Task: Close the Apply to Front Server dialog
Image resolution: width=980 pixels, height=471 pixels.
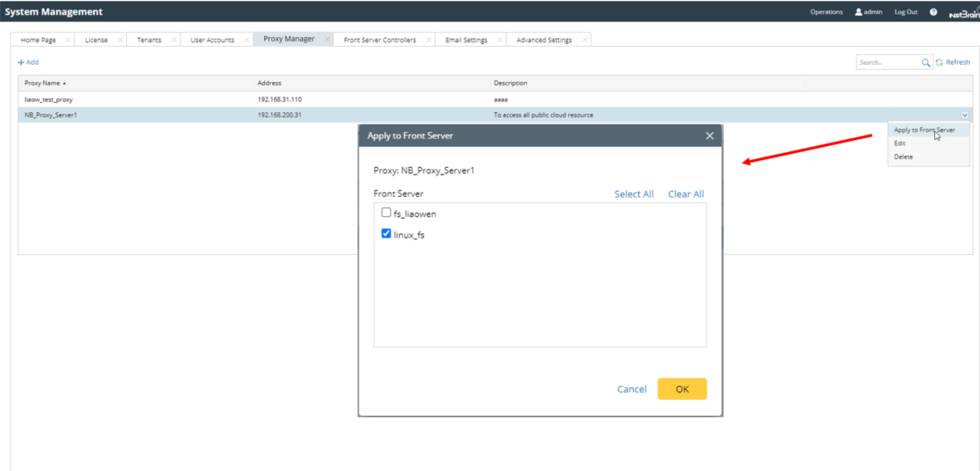Action: (x=710, y=136)
